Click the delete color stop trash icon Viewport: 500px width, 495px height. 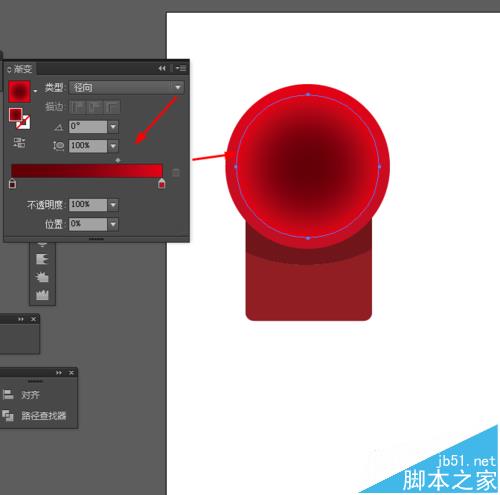pyautogui.click(x=176, y=172)
